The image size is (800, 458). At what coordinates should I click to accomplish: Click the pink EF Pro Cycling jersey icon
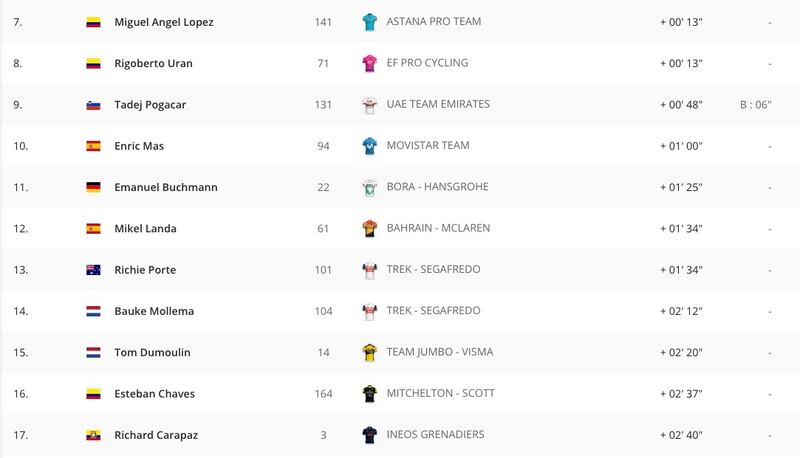click(369, 63)
